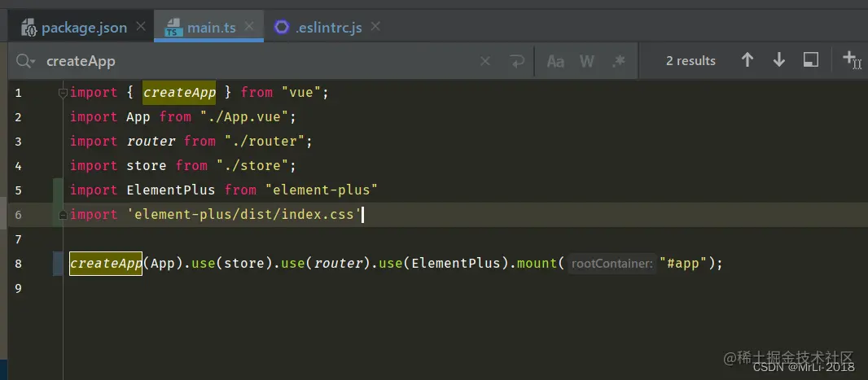The height and width of the screenshot is (380, 868).
Task: Click line number 9 in gutter
Action: click(x=18, y=288)
